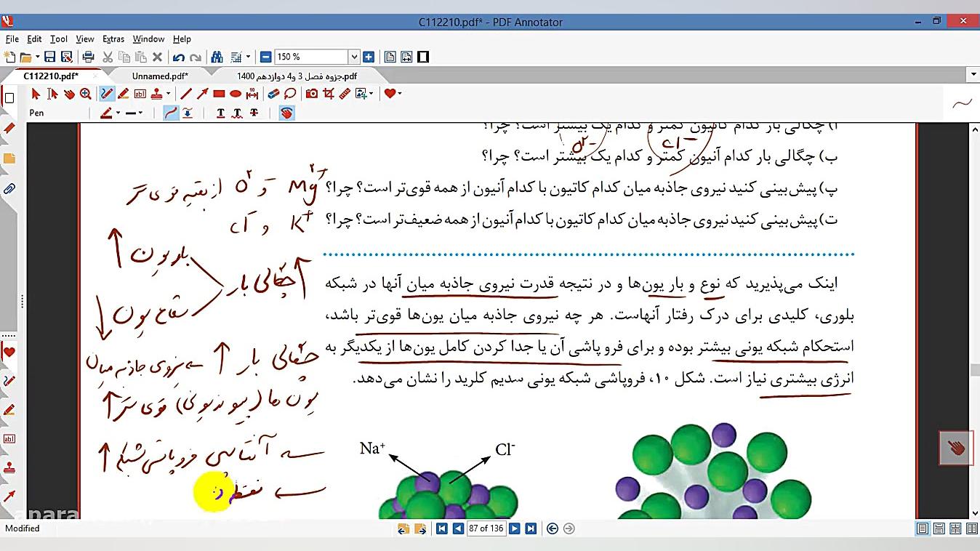Toggle the Hand pan mode
The image size is (980, 551).
[286, 113]
